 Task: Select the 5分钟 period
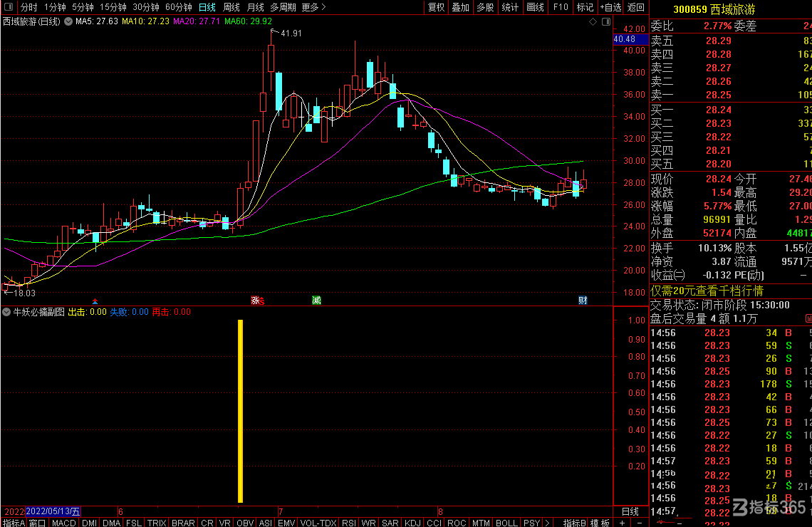[x=83, y=7]
